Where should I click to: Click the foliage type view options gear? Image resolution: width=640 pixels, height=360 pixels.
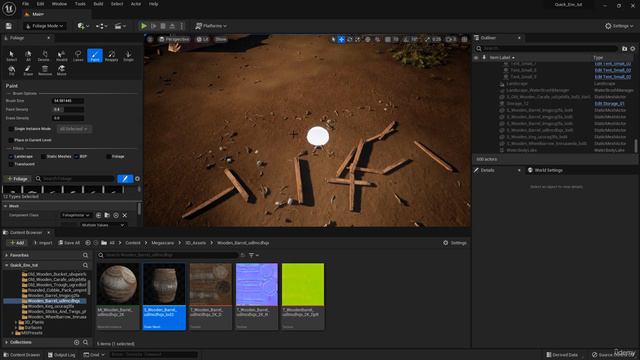point(137,179)
